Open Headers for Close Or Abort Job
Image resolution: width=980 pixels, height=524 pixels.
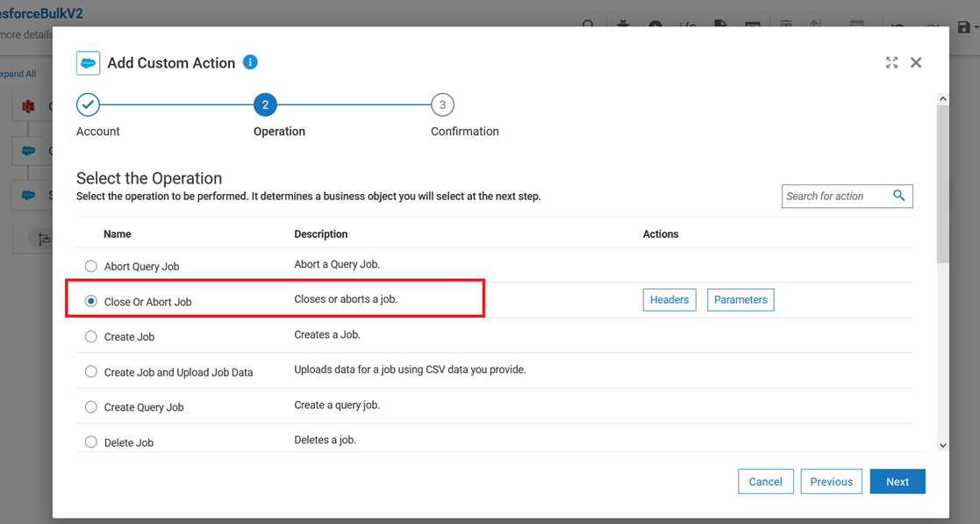click(x=669, y=300)
